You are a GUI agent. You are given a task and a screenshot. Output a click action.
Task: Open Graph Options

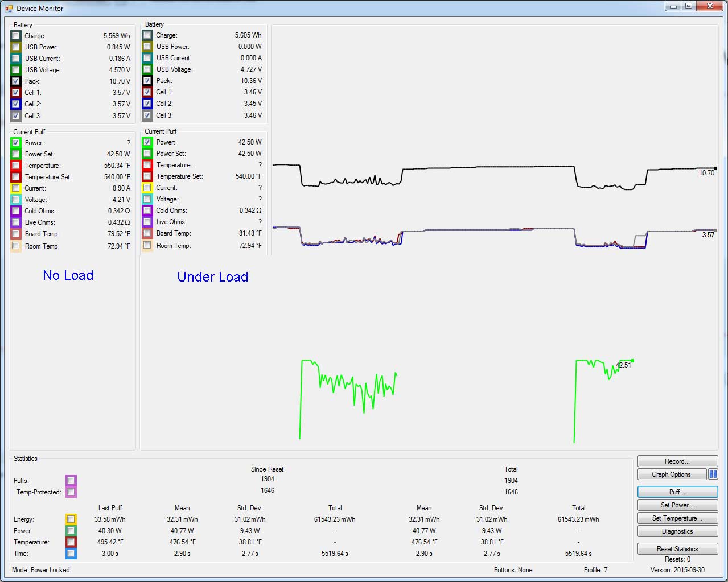pyautogui.click(x=671, y=474)
